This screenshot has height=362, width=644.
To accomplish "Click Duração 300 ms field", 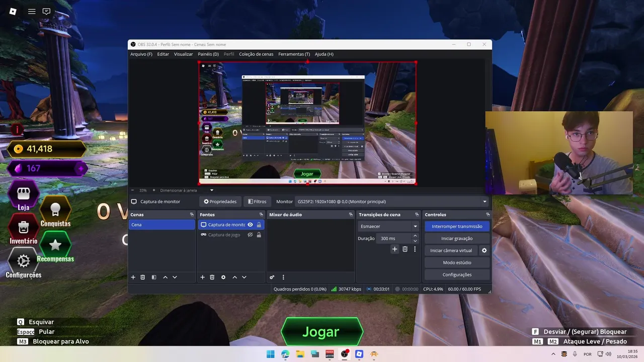I will coord(394,238).
